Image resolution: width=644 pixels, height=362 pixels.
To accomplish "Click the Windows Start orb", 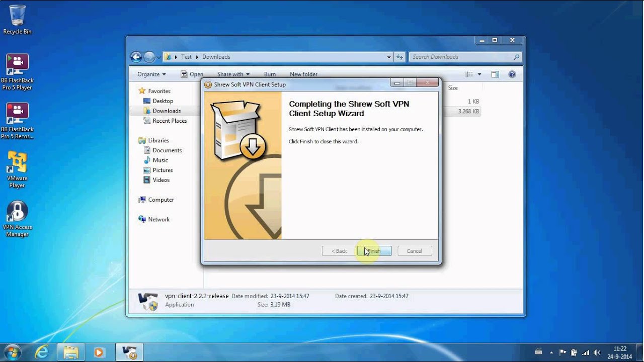I will point(12,352).
